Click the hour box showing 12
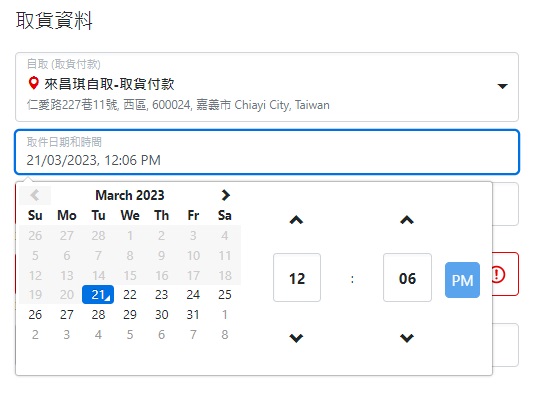 [x=297, y=277]
